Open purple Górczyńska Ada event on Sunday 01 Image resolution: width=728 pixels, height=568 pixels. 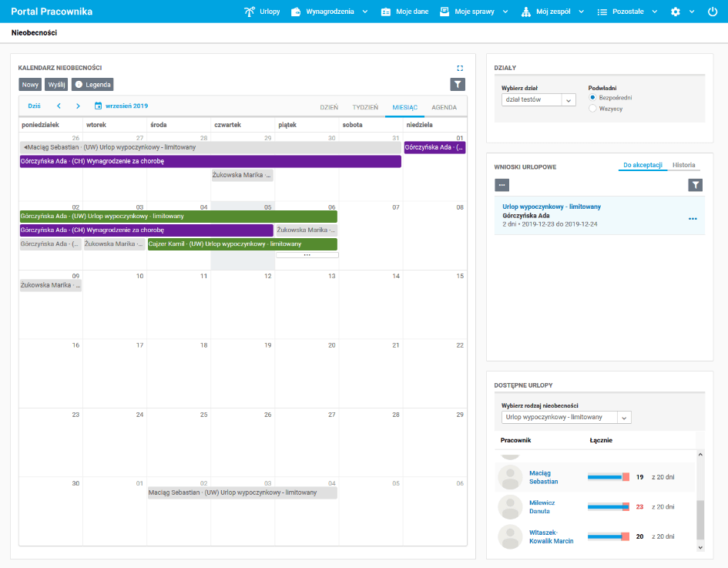[x=434, y=148]
